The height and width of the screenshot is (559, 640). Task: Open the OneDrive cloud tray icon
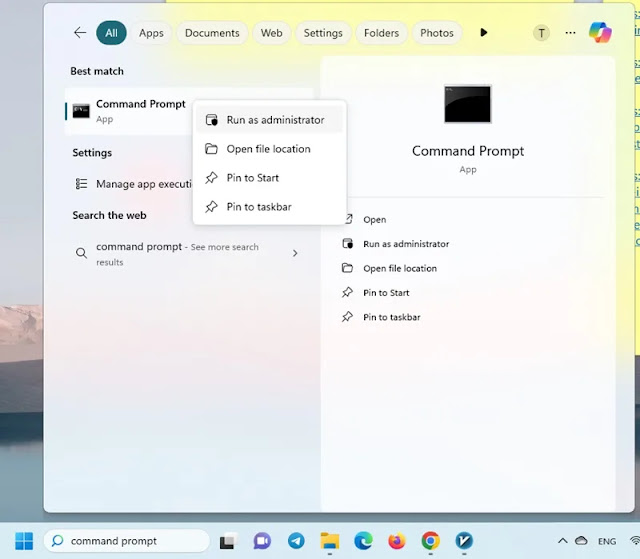pyautogui.click(x=581, y=541)
